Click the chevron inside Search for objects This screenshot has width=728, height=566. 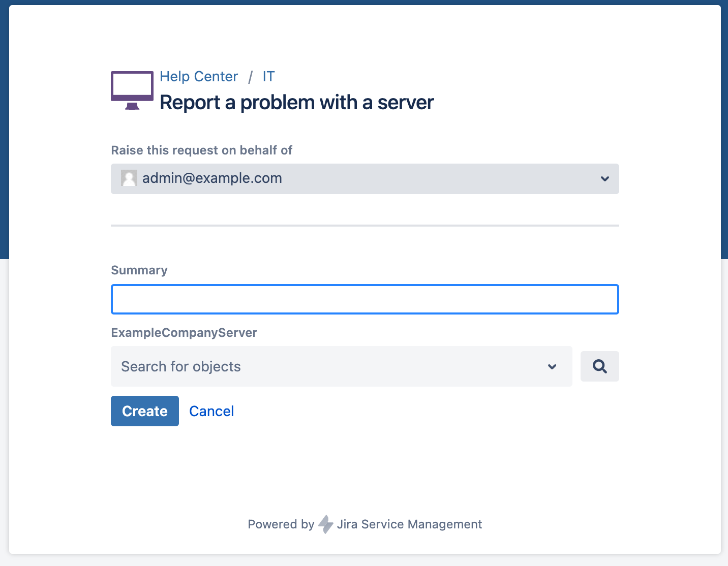click(x=552, y=367)
